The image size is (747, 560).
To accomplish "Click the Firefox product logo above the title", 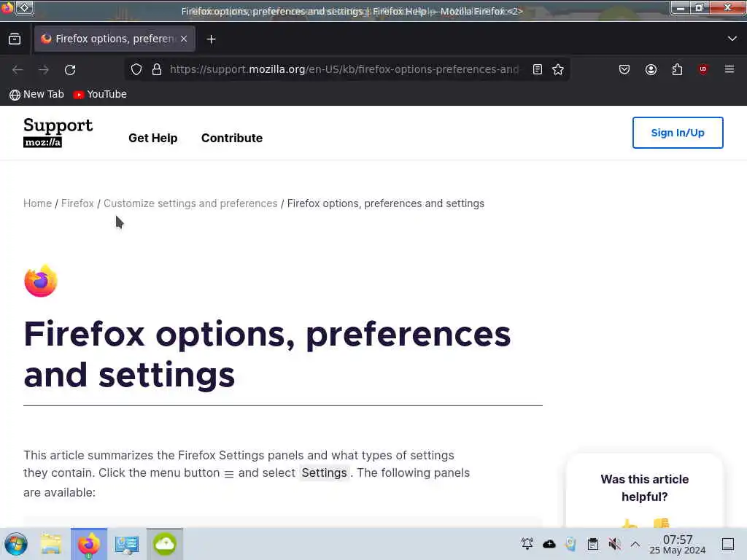I will [x=41, y=281].
